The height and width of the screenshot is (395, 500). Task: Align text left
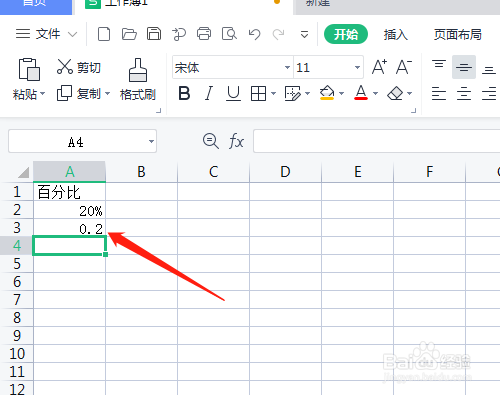click(x=439, y=93)
